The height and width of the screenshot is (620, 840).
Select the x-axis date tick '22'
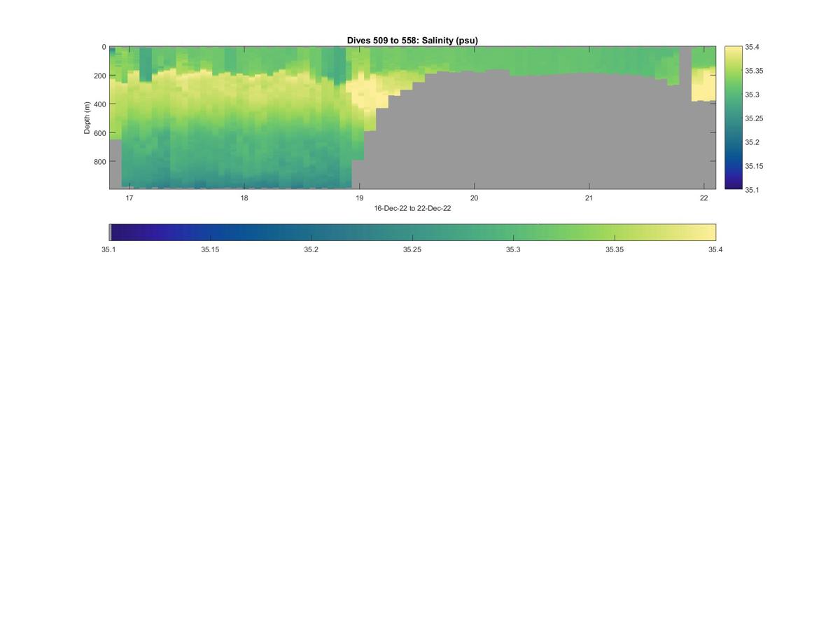[x=703, y=198]
